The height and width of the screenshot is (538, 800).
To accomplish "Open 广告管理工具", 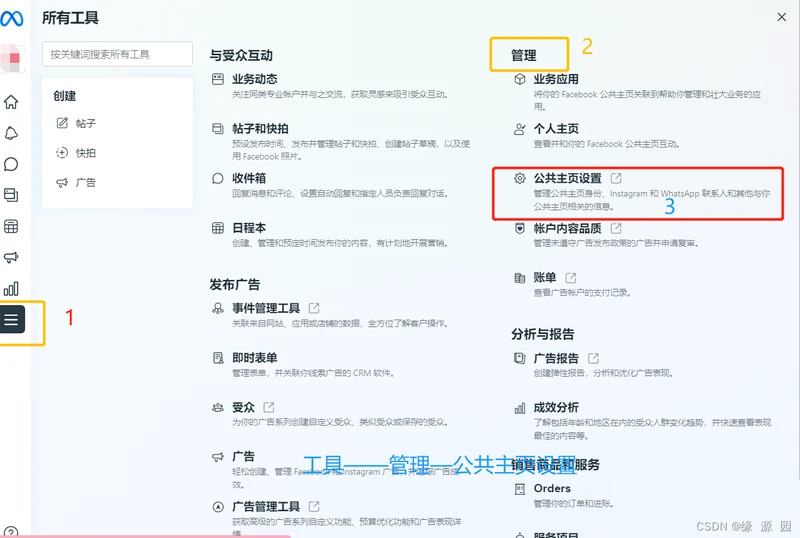I will 266,506.
